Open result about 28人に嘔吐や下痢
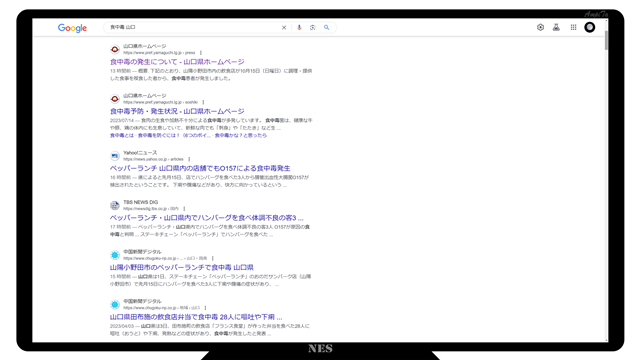This screenshot has width=640, height=360. 196,317
